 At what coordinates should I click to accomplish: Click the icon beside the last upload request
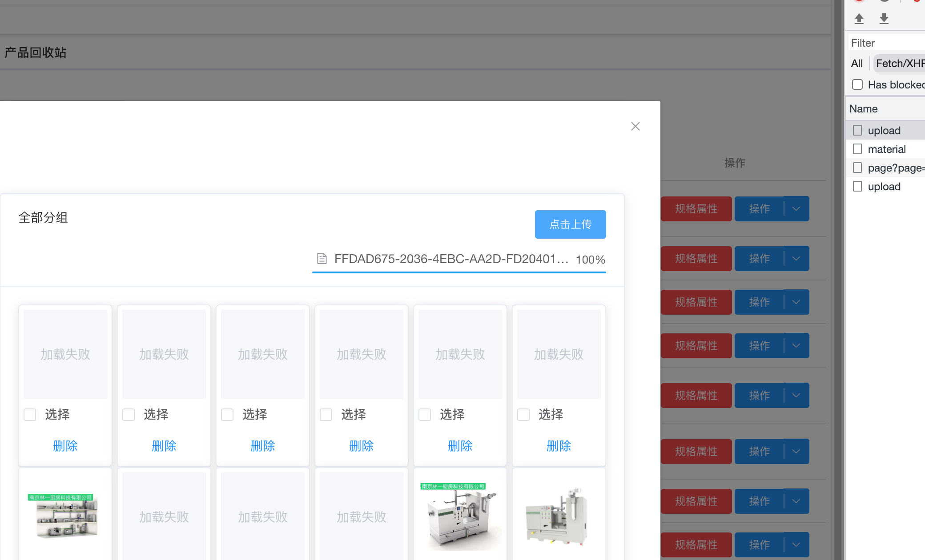point(857,186)
